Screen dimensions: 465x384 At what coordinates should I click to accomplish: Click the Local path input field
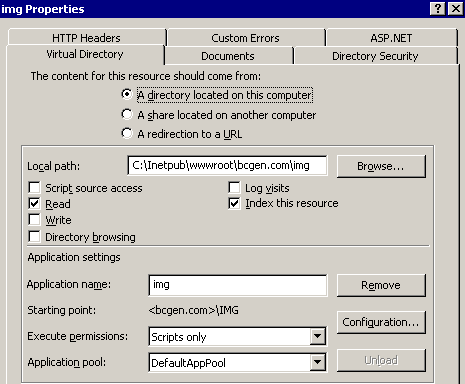click(x=227, y=165)
